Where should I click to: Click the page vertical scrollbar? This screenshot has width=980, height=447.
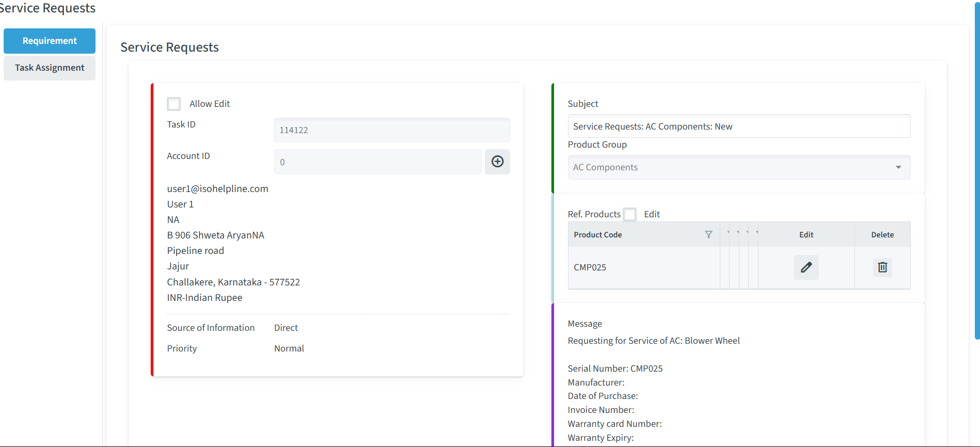click(977, 170)
